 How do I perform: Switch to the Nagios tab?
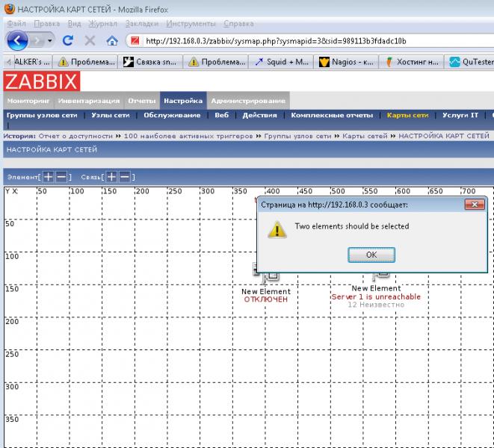tap(346, 62)
